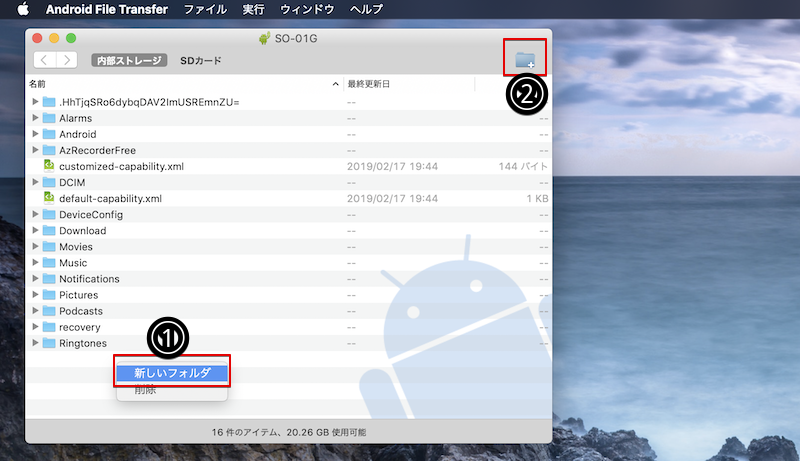Select the customized-capability.xml file icon
The image size is (800, 461).
(48, 166)
